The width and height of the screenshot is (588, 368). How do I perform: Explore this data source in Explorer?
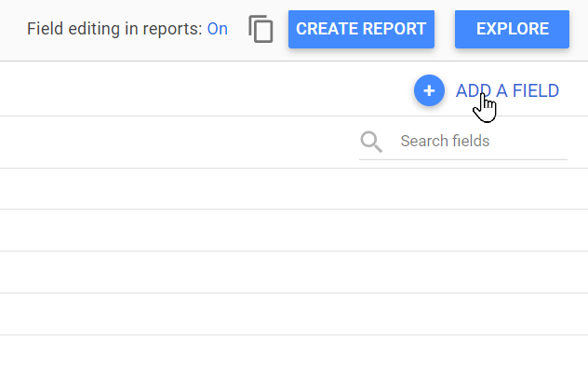tap(512, 29)
